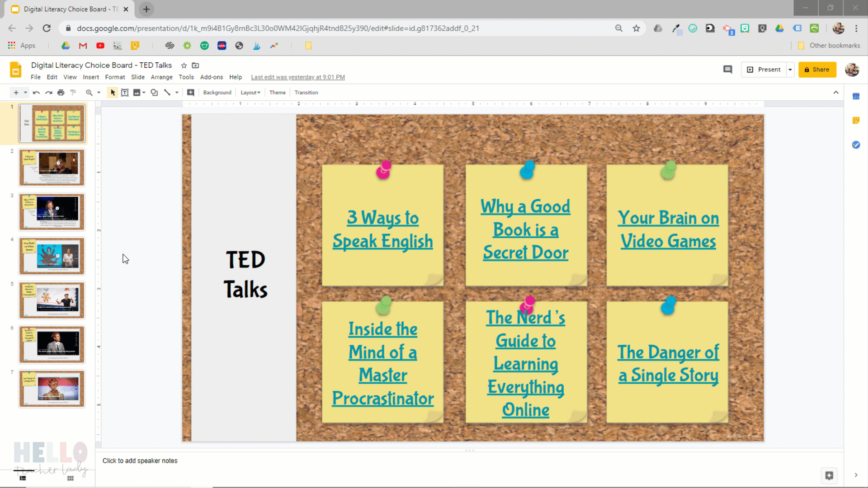Viewport: 868px width, 488px height.
Task: Click the Present button
Action: tap(765, 70)
